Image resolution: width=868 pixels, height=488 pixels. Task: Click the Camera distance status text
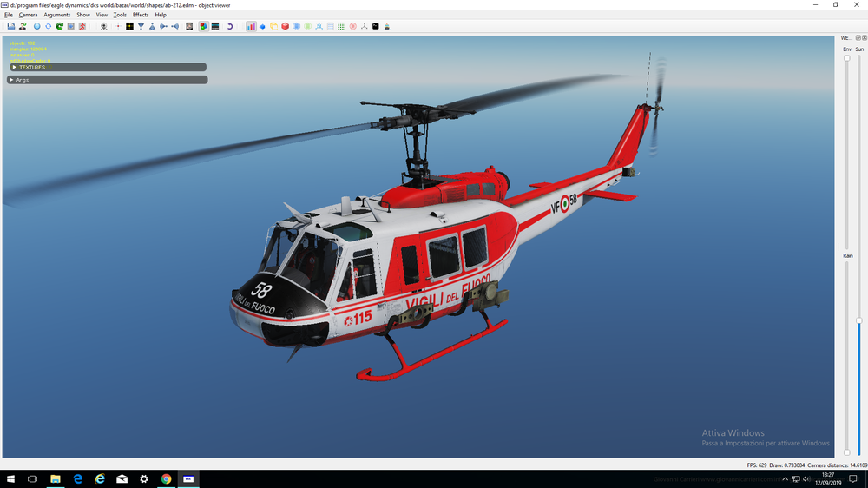click(x=838, y=465)
